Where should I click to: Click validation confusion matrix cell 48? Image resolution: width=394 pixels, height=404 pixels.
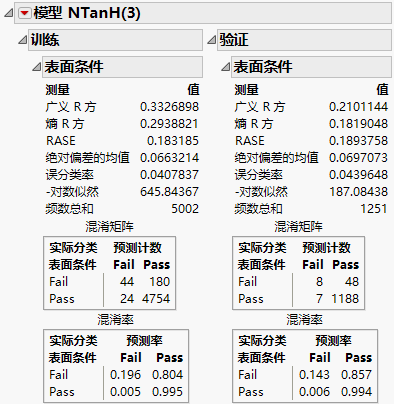click(x=352, y=282)
